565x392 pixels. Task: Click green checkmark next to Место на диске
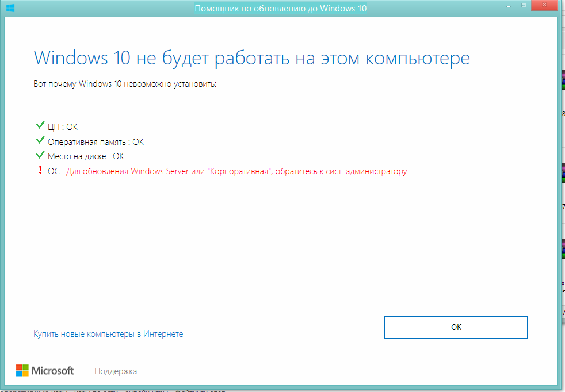coord(40,155)
